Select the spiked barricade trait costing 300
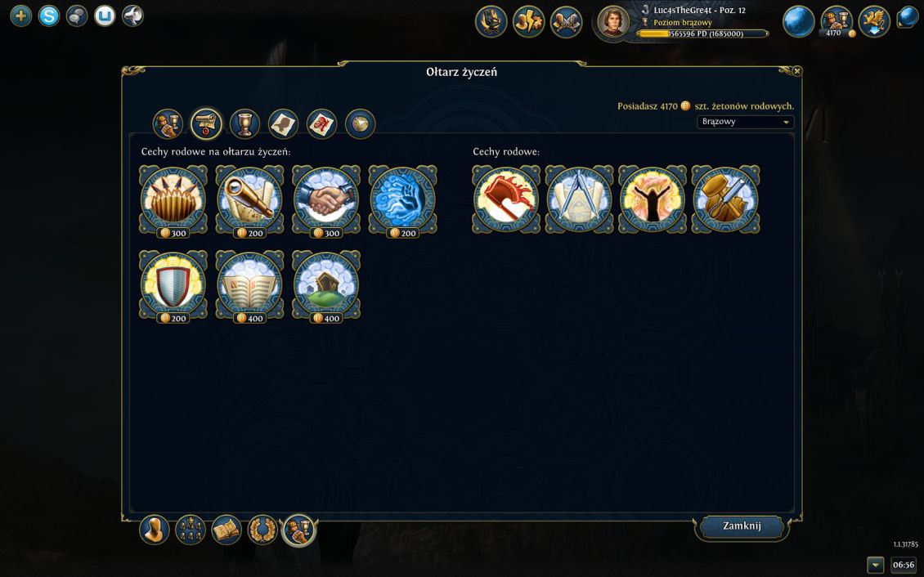The image size is (924, 577). click(x=173, y=199)
